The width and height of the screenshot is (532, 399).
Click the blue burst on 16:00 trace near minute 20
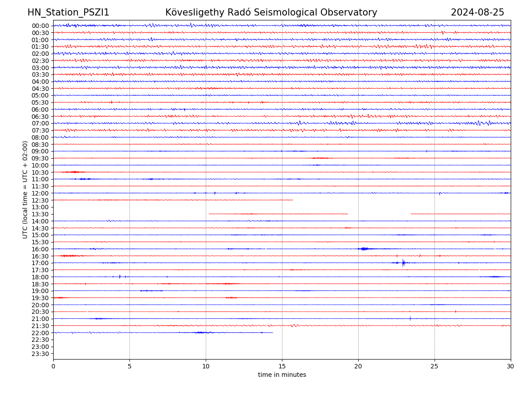point(364,249)
